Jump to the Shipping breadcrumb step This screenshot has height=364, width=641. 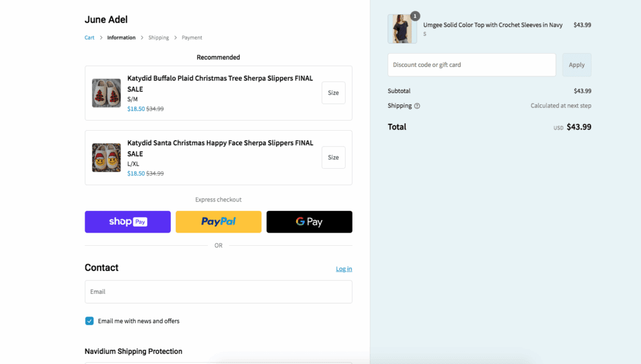pyautogui.click(x=158, y=38)
